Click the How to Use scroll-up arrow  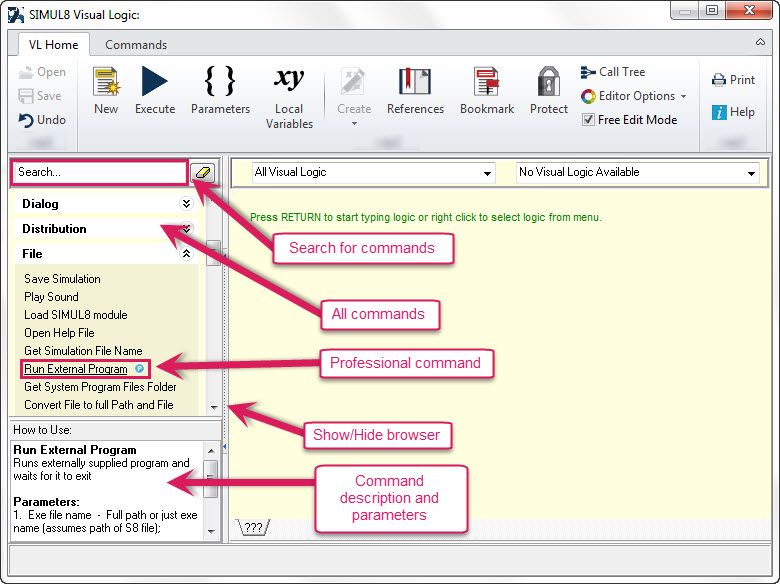tap(211, 450)
